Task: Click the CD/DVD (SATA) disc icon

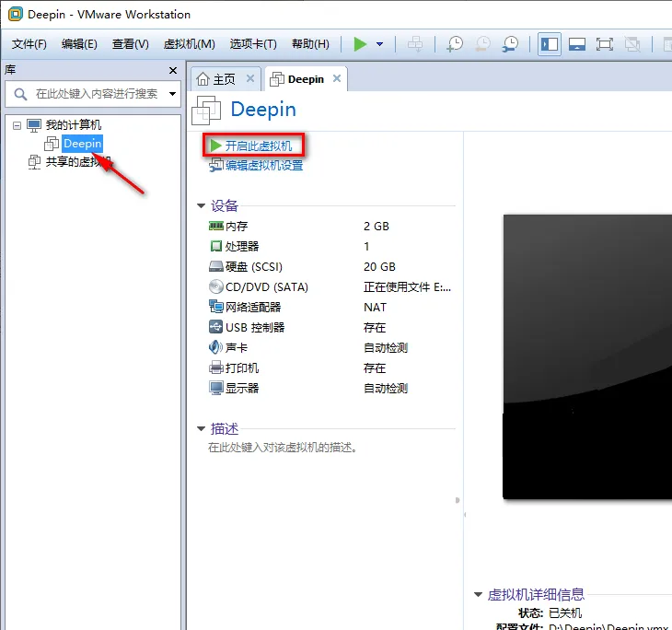Action: tap(215, 286)
